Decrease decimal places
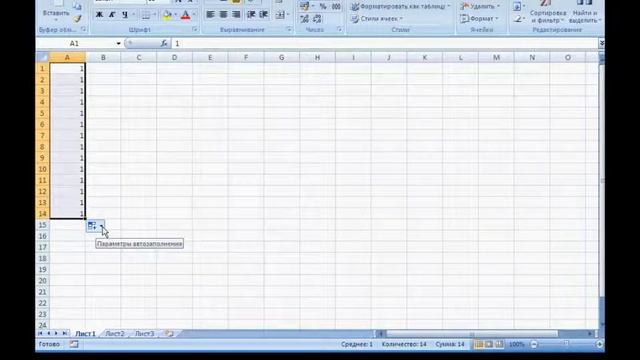This screenshot has width=640, height=360. (317, 18)
